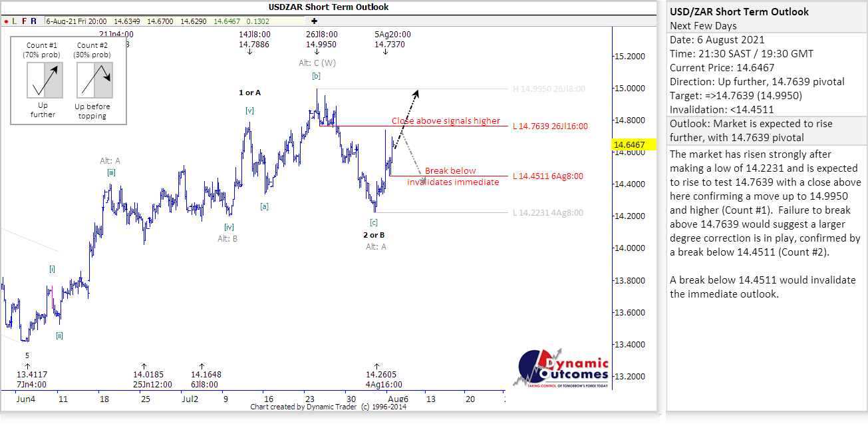Viewport: 868px width, 424px height.
Task: Click the 13.4117 low price label
Action: pyautogui.click(x=31, y=374)
